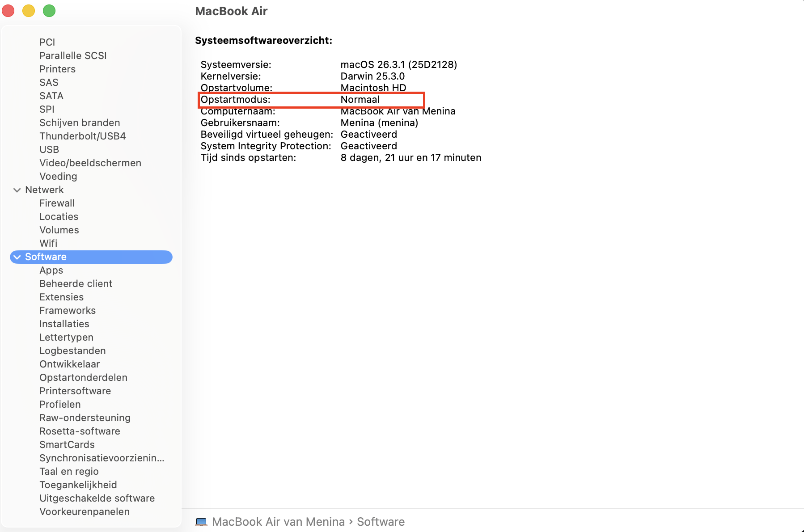Screen dimensions: 804x532
Task: Collapse the Netwerk category
Action: coord(17,190)
